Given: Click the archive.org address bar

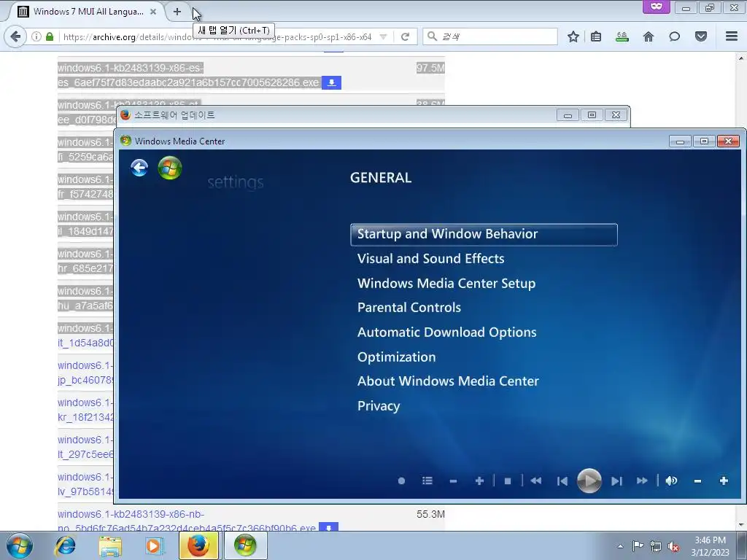Looking at the screenshot, I should pyautogui.click(x=217, y=36).
